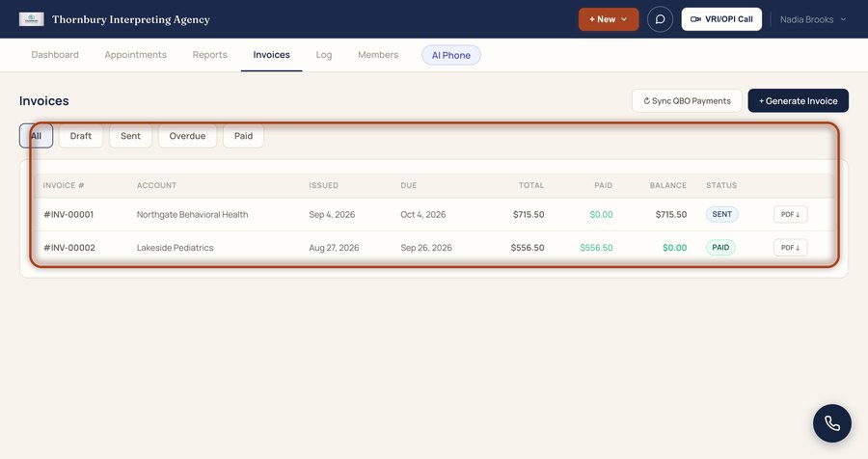Click the Thornbury agency logo icon
The width and height of the screenshot is (868, 459).
(x=32, y=19)
